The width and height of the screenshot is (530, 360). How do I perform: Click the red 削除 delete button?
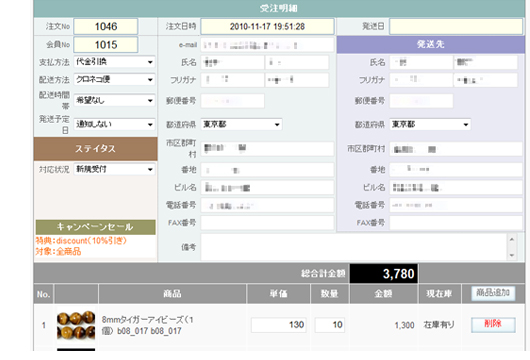coord(493,325)
